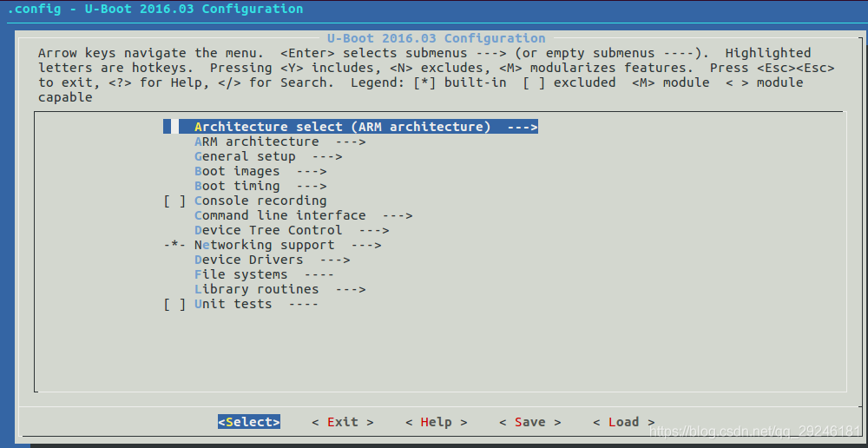
Task: Click the -*- marker of Networking support
Action: (x=174, y=245)
